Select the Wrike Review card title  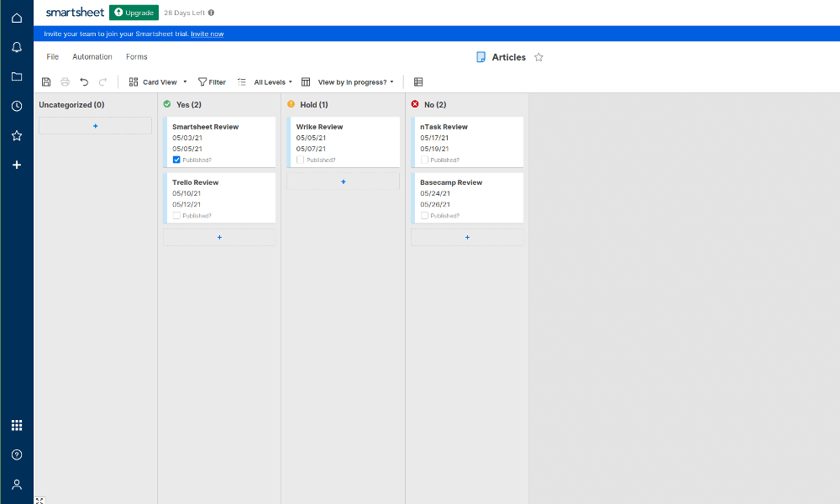click(x=319, y=127)
